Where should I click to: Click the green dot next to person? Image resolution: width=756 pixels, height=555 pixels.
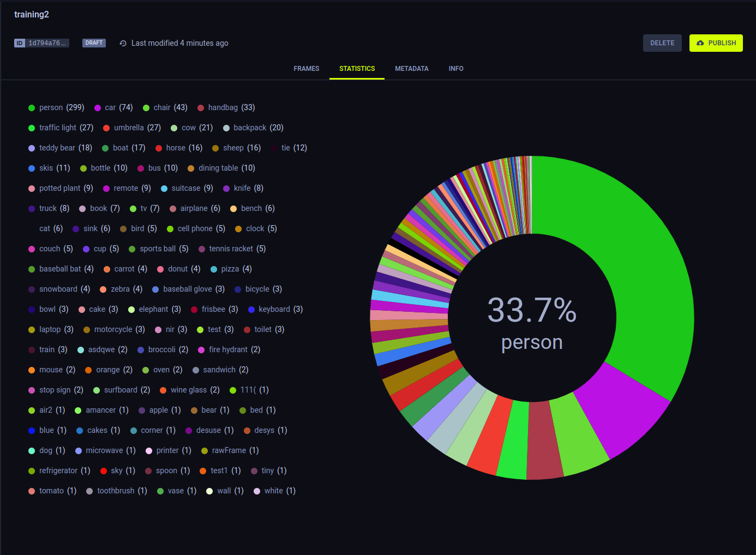tap(31, 107)
